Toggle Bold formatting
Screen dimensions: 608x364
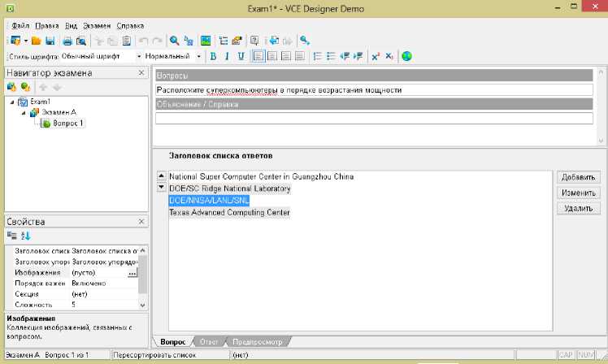tap(213, 56)
